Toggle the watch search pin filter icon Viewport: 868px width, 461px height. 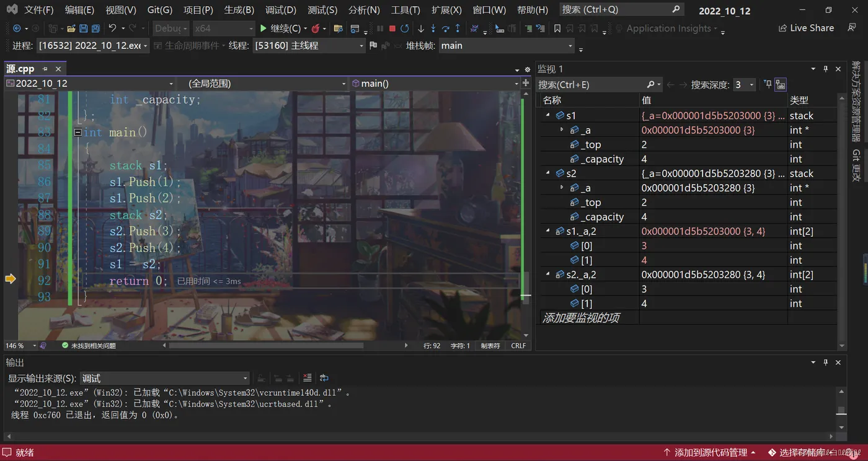click(x=768, y=84)
